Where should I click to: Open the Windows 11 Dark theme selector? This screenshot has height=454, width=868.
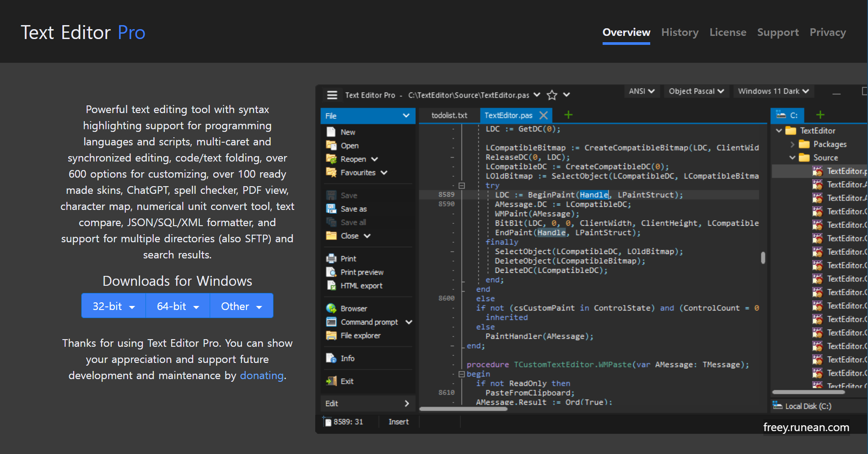coord(773,91)
